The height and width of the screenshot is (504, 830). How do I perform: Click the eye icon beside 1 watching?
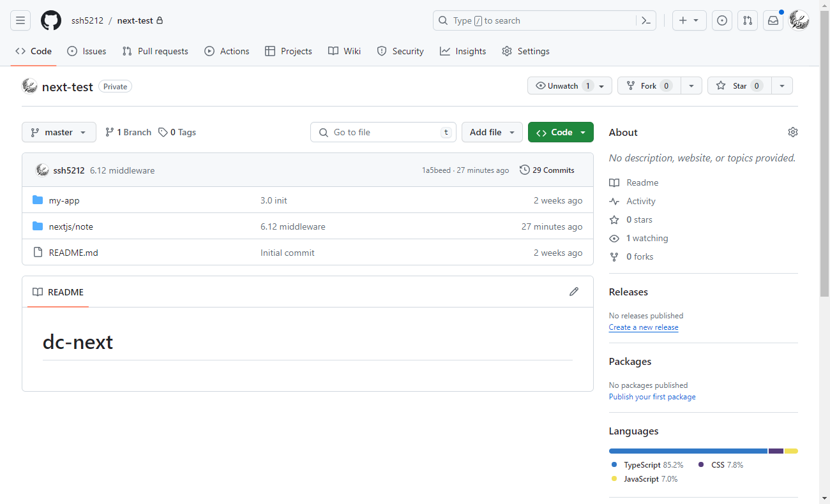pos(614,238)
